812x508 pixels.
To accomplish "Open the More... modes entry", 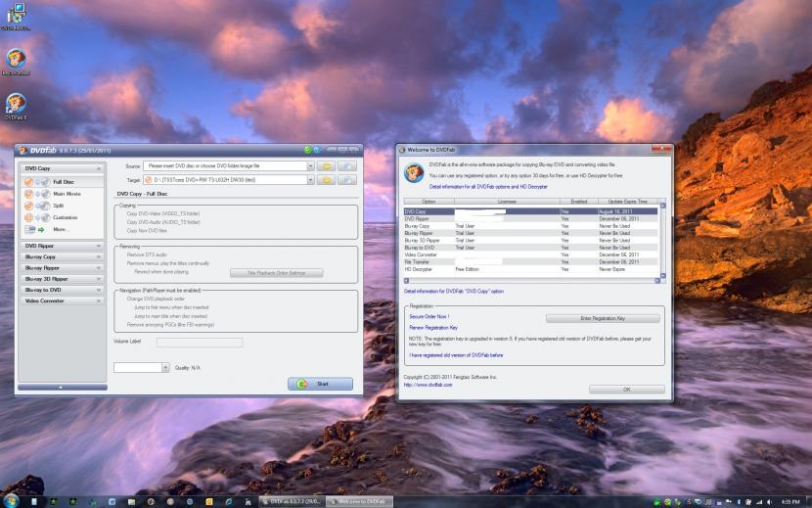I will pos(61,229).
